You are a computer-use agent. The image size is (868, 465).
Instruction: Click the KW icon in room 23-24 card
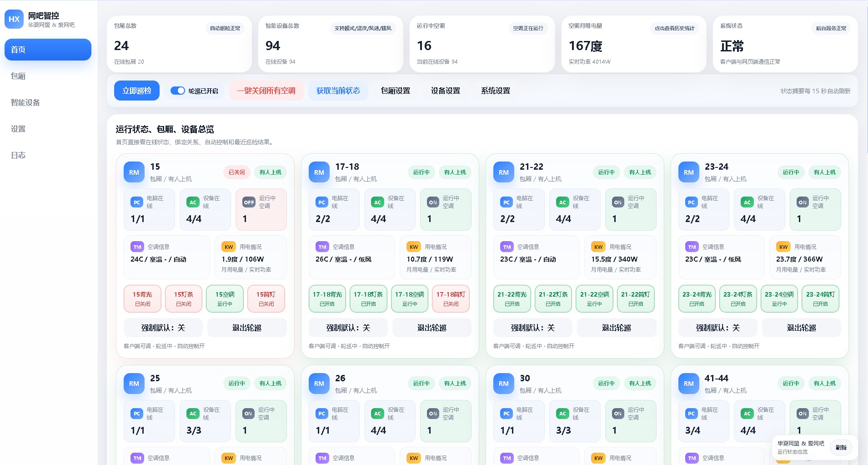click(x=783, y=247)
